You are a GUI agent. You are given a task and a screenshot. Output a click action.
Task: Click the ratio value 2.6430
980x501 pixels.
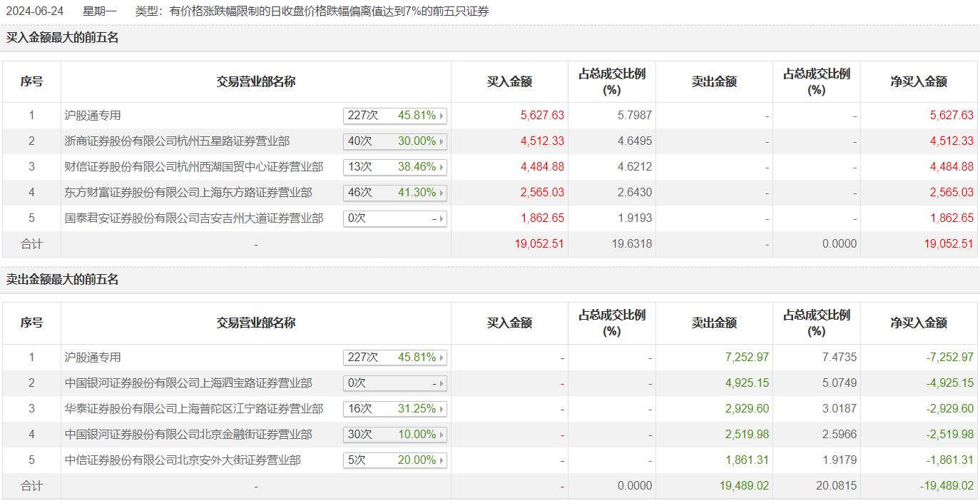635,193
